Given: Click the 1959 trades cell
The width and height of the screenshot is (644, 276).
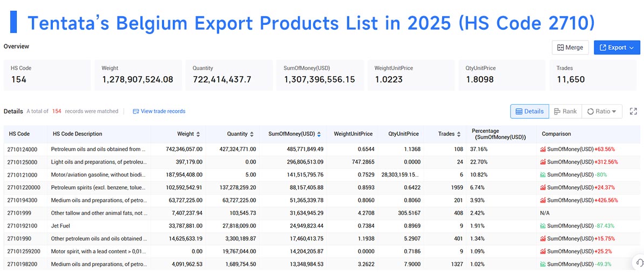Looking at the screenshot, I should [456, 187].
